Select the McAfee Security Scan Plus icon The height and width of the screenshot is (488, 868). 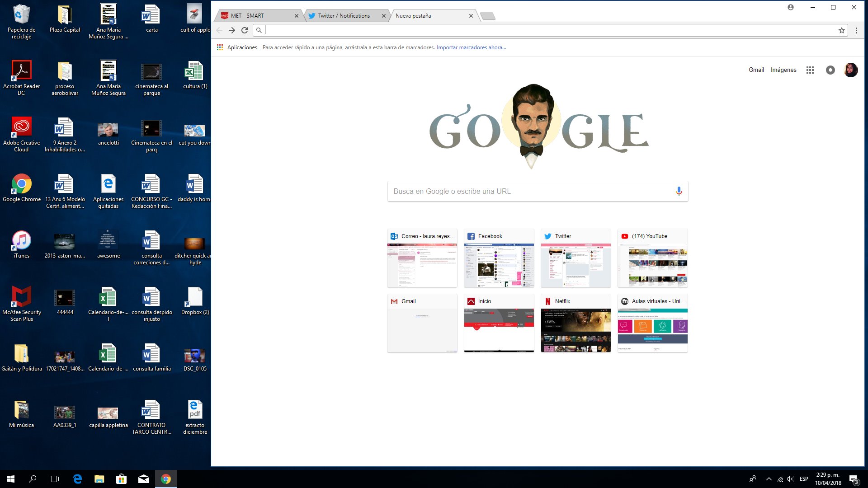tap(22, 304)
